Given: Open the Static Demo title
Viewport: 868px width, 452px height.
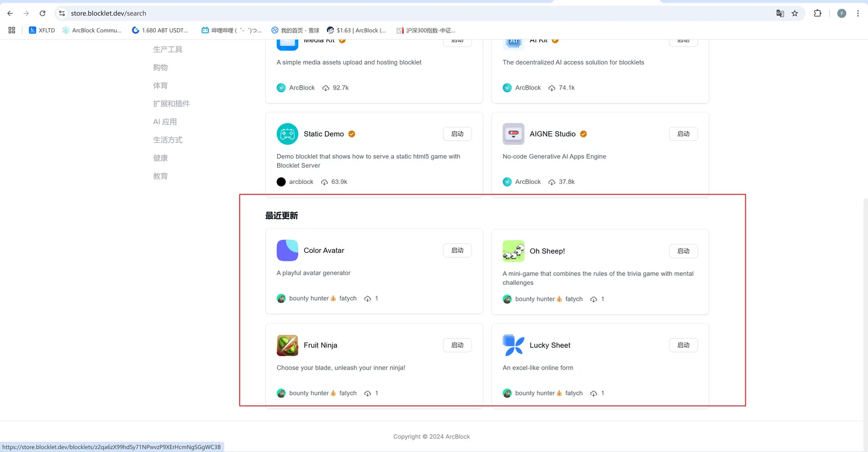Looking at the screenshot, I should pyautogui.click(x=324, y=134).
